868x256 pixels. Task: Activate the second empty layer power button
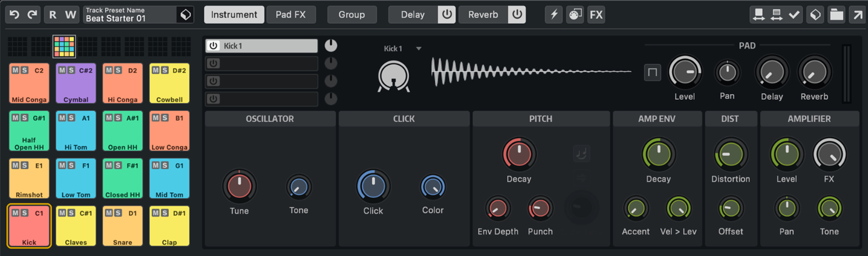click(x=213, y=81)
